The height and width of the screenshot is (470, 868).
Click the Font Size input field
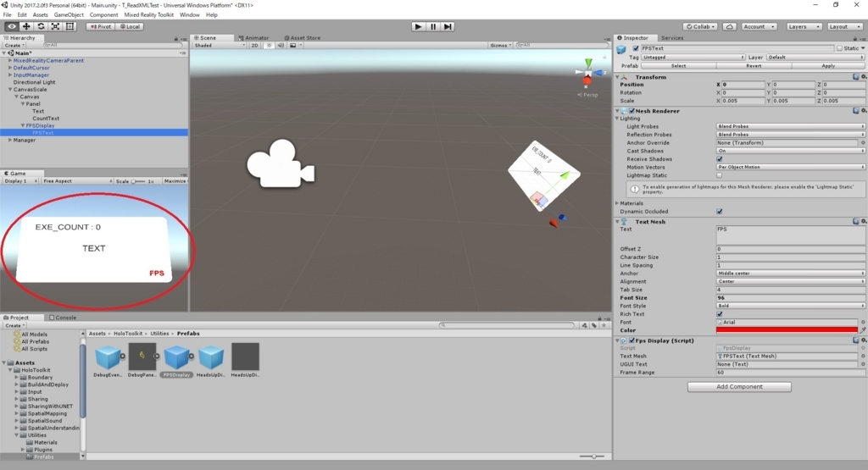point(790,297)
